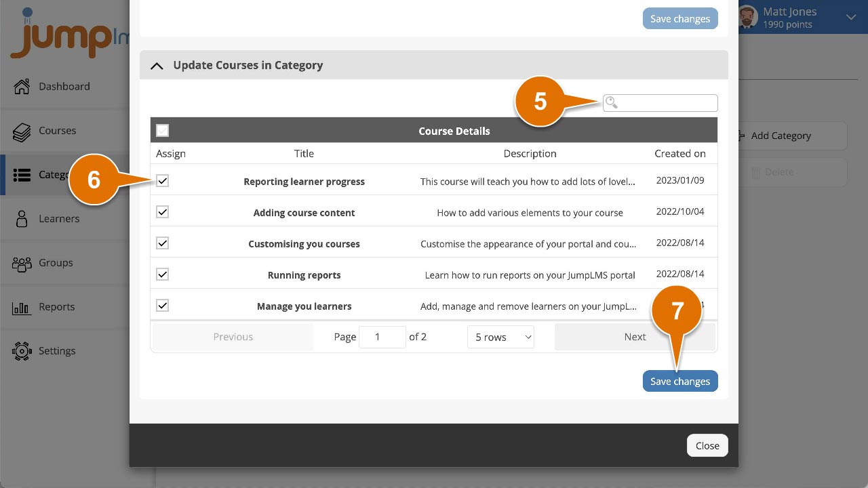This screenshot has width=868, height=488.
Task: Click the Previous page button
Action: [233, 337]
